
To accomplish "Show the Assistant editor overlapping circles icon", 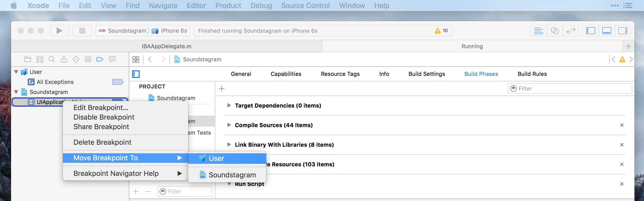I will 555,31.
